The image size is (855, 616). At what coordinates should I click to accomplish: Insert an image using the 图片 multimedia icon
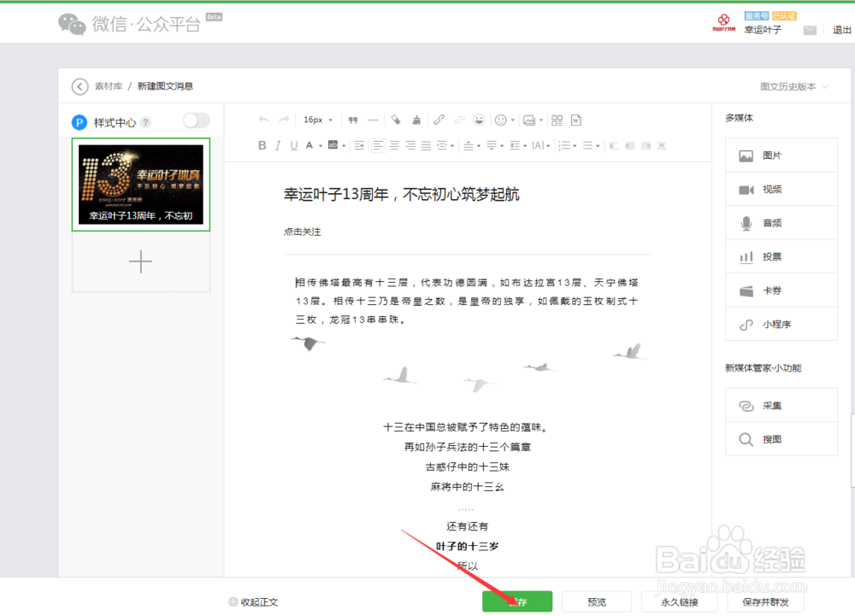[x=780, y=155]
